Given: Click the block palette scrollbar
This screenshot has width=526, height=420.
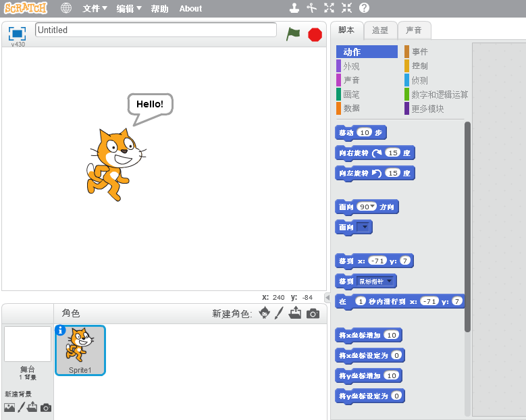Looking at the screenshot, I should (467, 227).
